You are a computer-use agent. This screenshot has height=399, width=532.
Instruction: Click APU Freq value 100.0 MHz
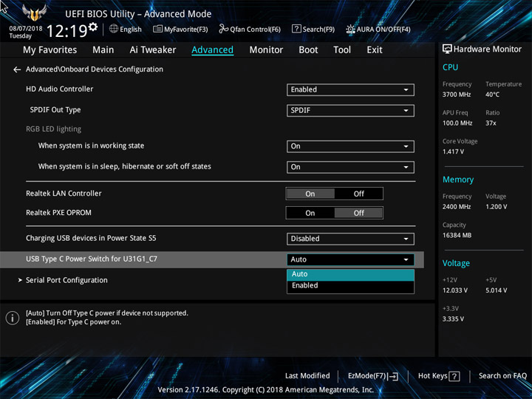pyautogui.click(x=457, y=123)
